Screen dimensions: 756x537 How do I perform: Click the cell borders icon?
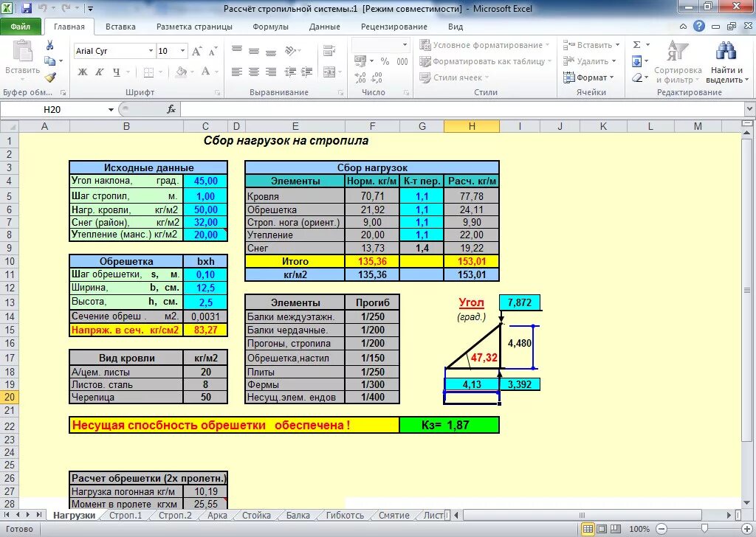[x=148, y=72]
